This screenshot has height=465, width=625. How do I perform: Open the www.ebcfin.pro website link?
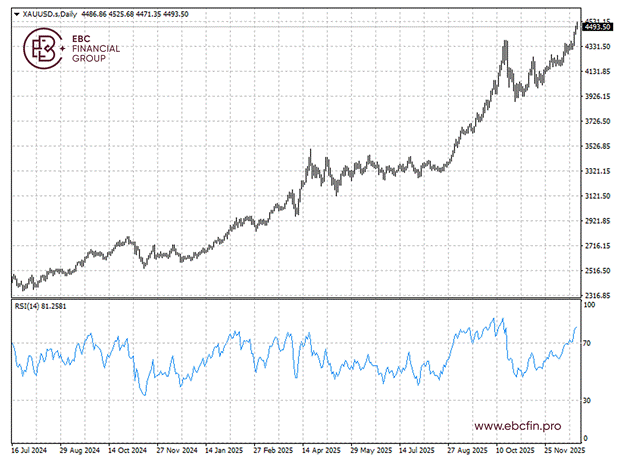point(517,425)
